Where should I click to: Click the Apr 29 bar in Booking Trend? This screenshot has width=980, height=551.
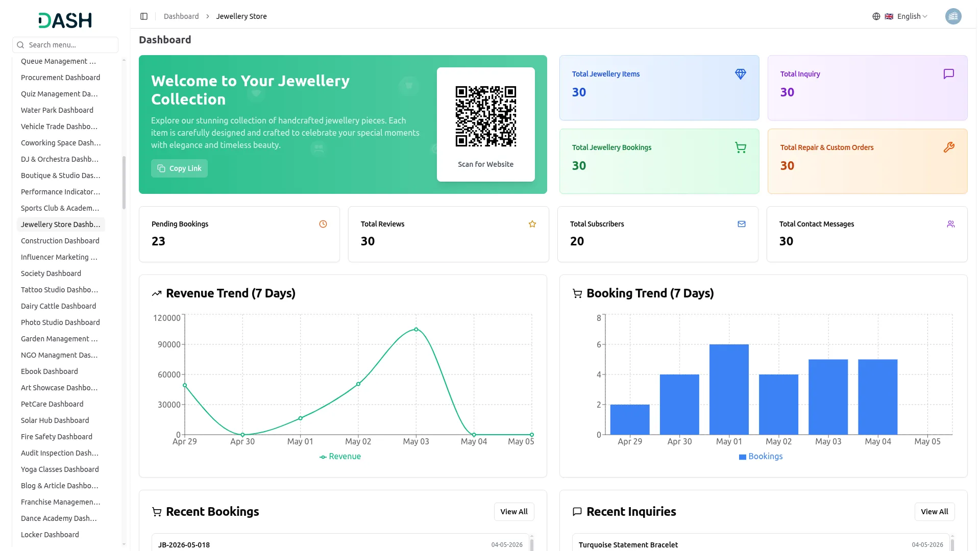[x=630, y=419]
